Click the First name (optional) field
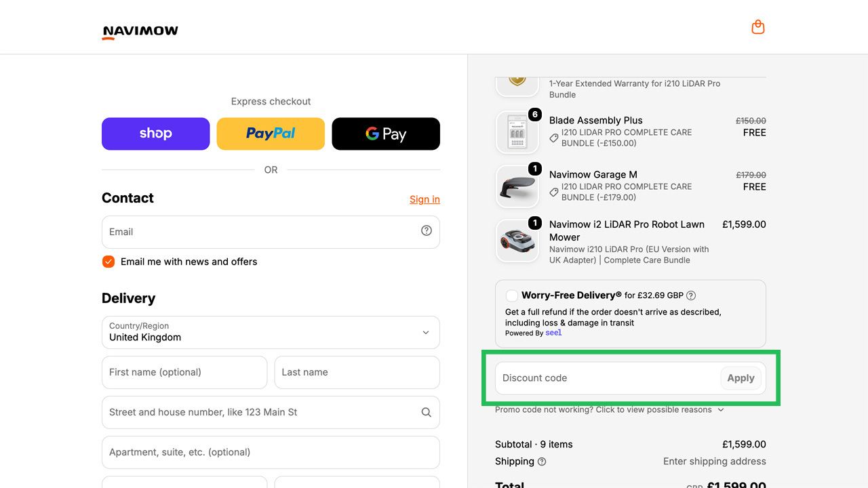 tap(184, 372)
